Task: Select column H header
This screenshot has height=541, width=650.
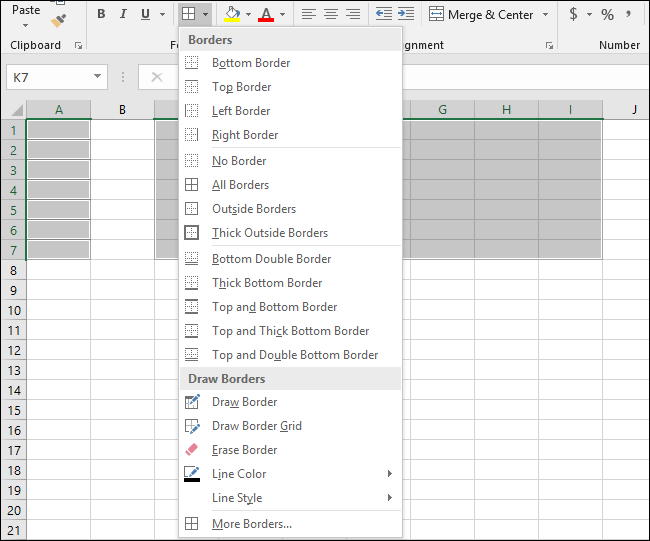Action: click(x=506, y=109)
